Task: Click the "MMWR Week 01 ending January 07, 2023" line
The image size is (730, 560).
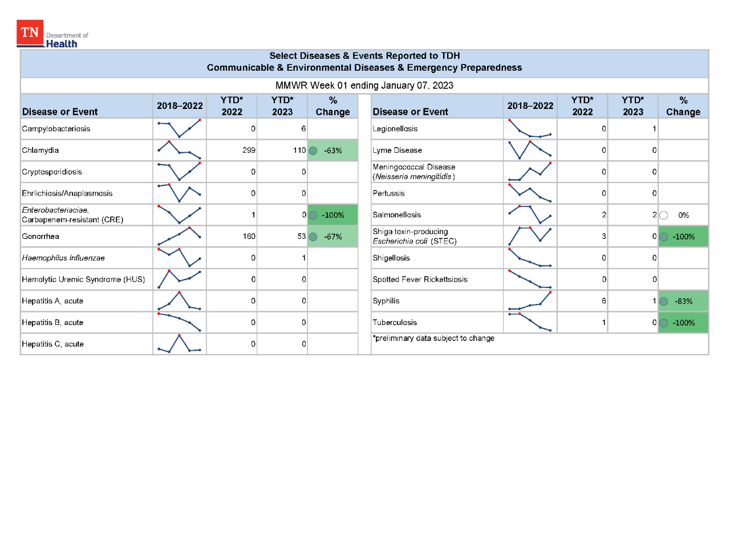Action: [364, 86]
